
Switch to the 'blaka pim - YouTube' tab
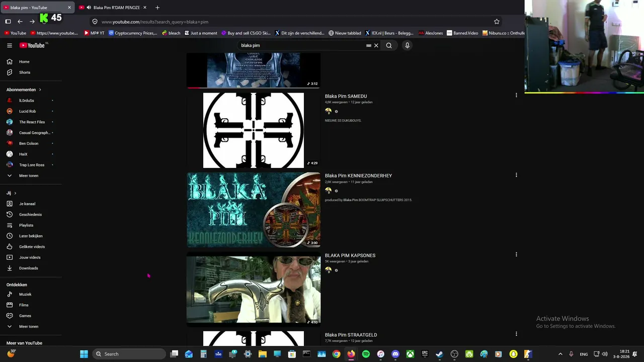pos(36,8)
